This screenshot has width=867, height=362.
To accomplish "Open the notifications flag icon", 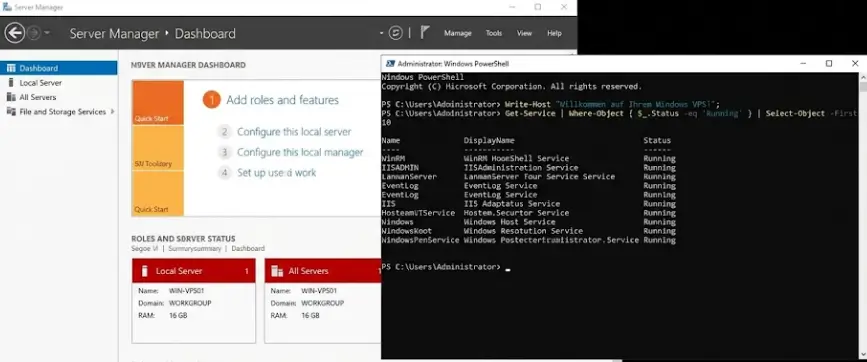I will click(x=424, y=33).
